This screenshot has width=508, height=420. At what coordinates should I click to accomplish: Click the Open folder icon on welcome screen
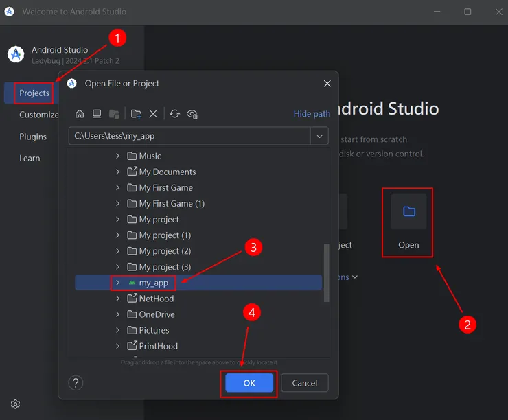click(x=408, y=211)
